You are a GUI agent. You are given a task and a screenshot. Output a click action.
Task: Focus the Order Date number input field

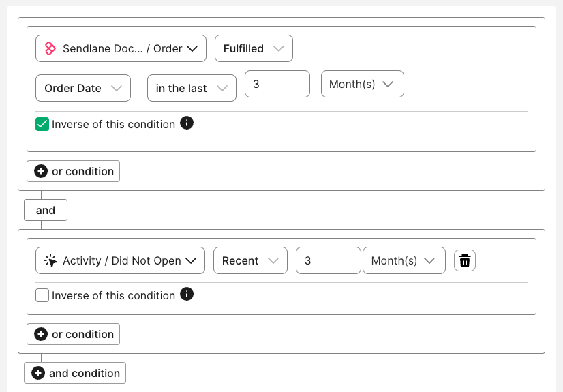click(x=277, y=84)
